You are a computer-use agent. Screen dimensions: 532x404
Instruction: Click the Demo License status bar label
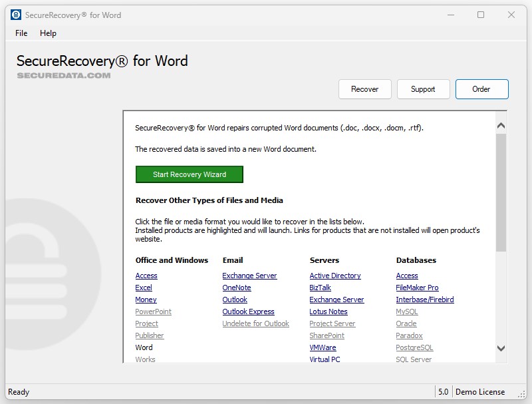[481, 391]
